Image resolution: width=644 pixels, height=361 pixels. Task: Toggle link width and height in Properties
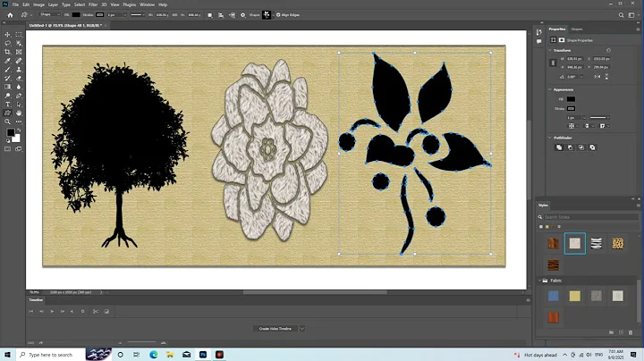click(x=553, y=63)
